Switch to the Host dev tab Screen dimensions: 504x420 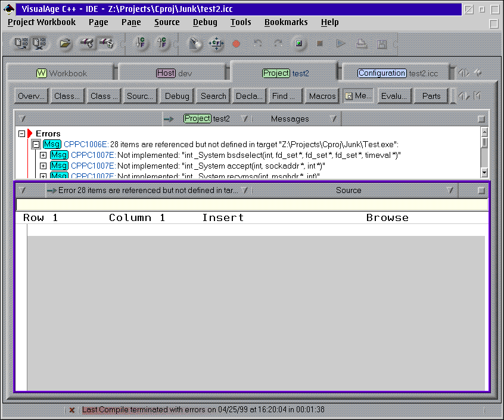click(x=173, y=73)
